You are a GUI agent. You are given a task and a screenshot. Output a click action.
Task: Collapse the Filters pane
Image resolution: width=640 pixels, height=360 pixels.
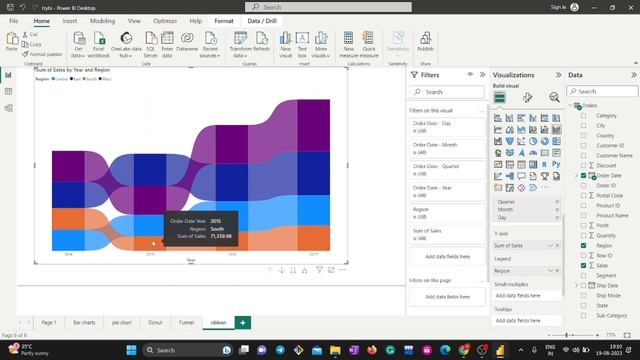pyautogui.click(x=482, y=75)
